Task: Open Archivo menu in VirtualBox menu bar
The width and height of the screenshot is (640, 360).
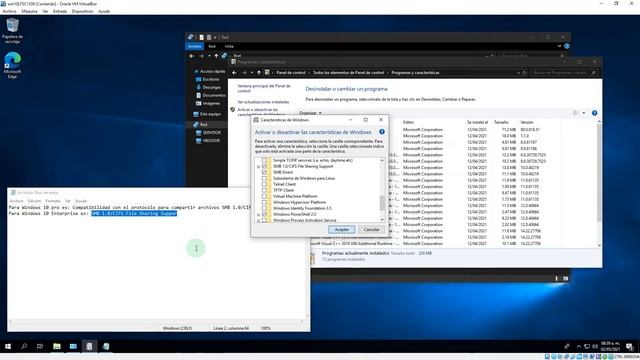Action: click(9, 11)
